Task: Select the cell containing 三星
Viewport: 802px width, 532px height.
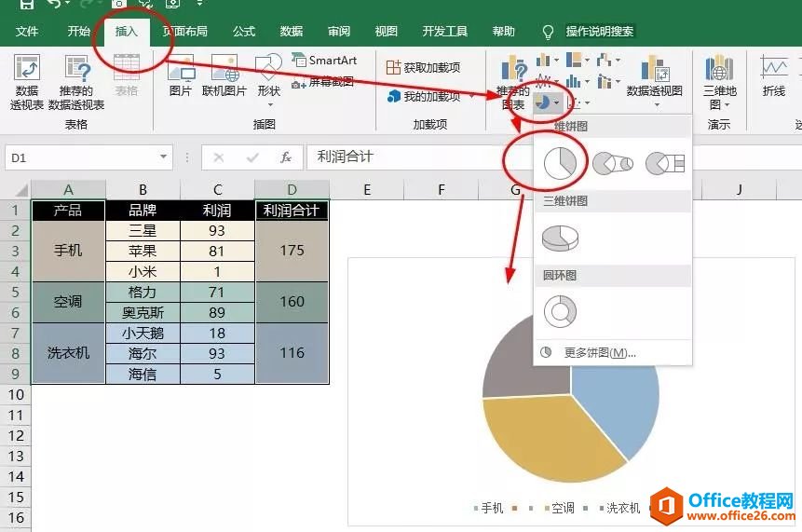Action: point(143,231)
